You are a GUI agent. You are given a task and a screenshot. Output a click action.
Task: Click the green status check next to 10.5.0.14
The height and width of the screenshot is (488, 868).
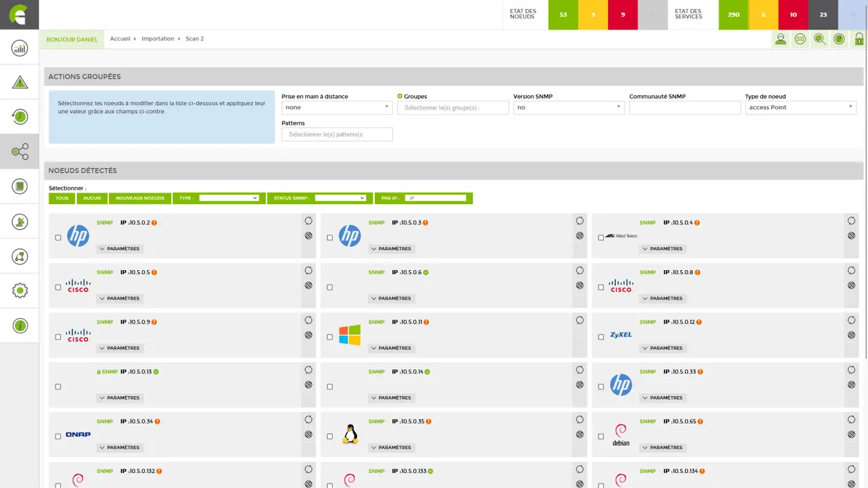pyautogui.click(x=427, y=371)
